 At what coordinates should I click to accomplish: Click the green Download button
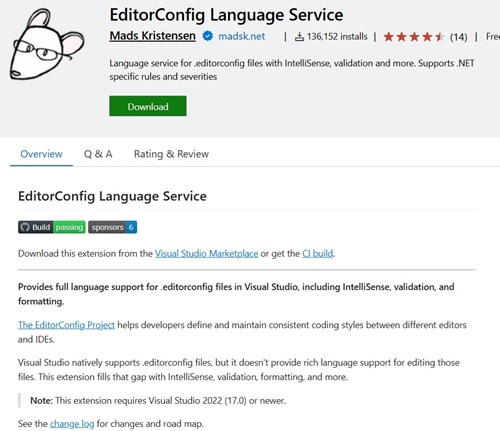tap(148, 106)
